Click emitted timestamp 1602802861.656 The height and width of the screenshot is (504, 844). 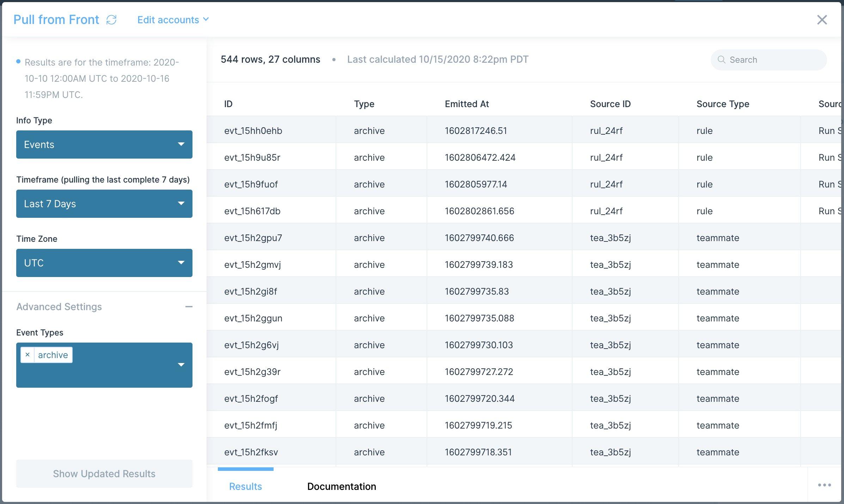coord(479,211)
